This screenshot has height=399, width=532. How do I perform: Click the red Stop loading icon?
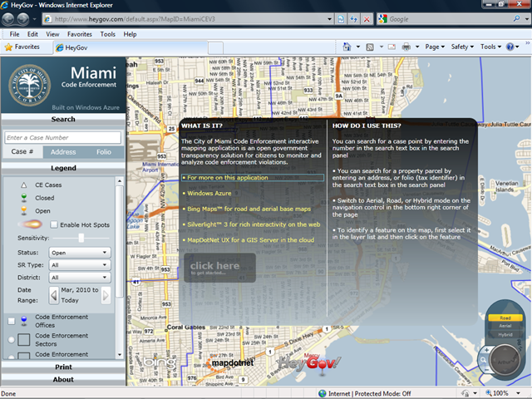click(x=367, y=19)
